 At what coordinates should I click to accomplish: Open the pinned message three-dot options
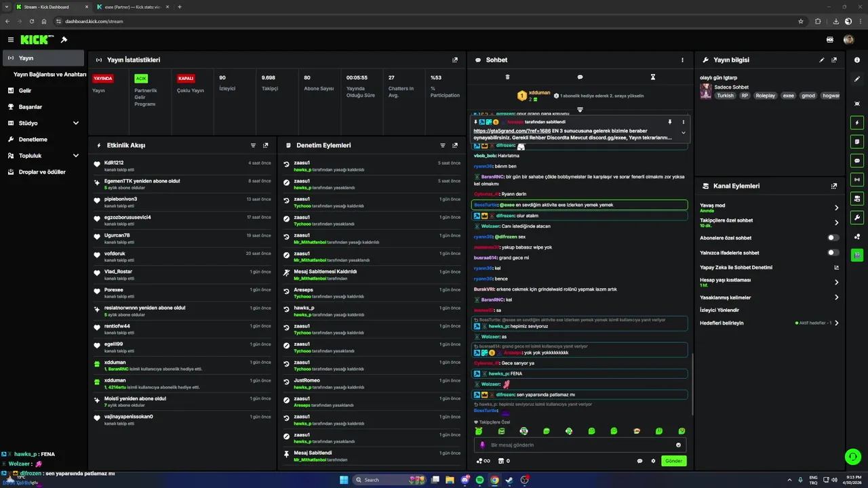coord(683,122)
